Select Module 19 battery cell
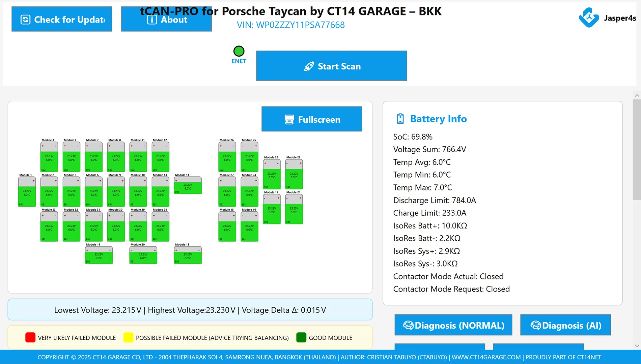Image resolution: width=641 pixels, height=364 pixels. (99, 255)
